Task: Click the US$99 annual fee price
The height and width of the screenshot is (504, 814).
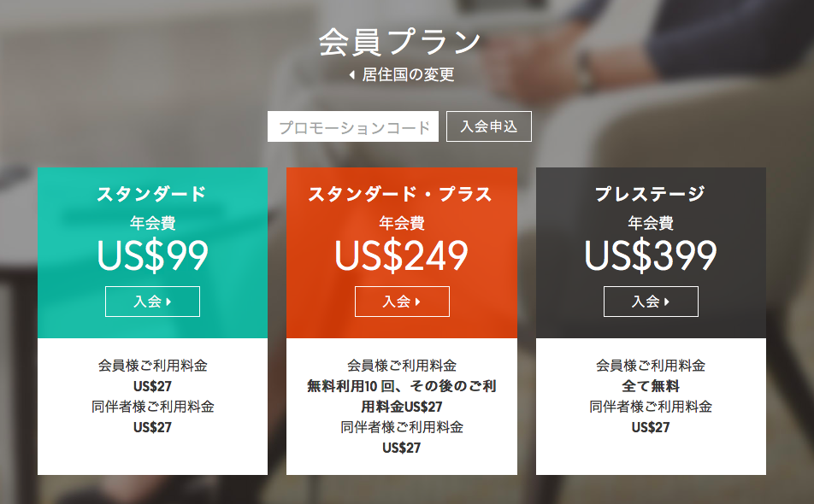Action: pos(152,255)
